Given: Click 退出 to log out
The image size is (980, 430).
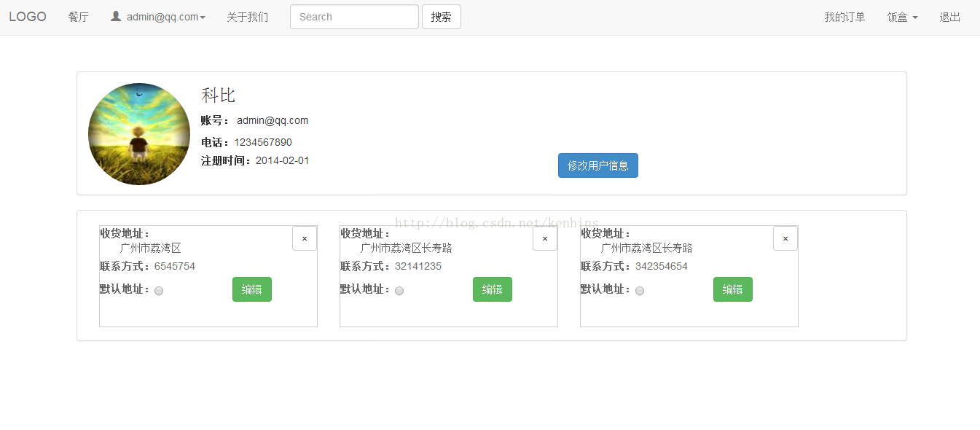Looking at the screenshot, I should [x=949, y=17].
